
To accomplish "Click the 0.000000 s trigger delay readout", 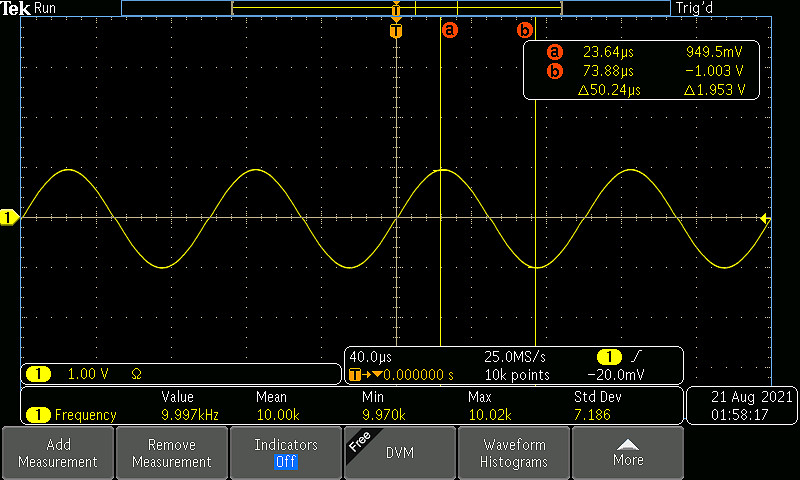I will point(418,375).
